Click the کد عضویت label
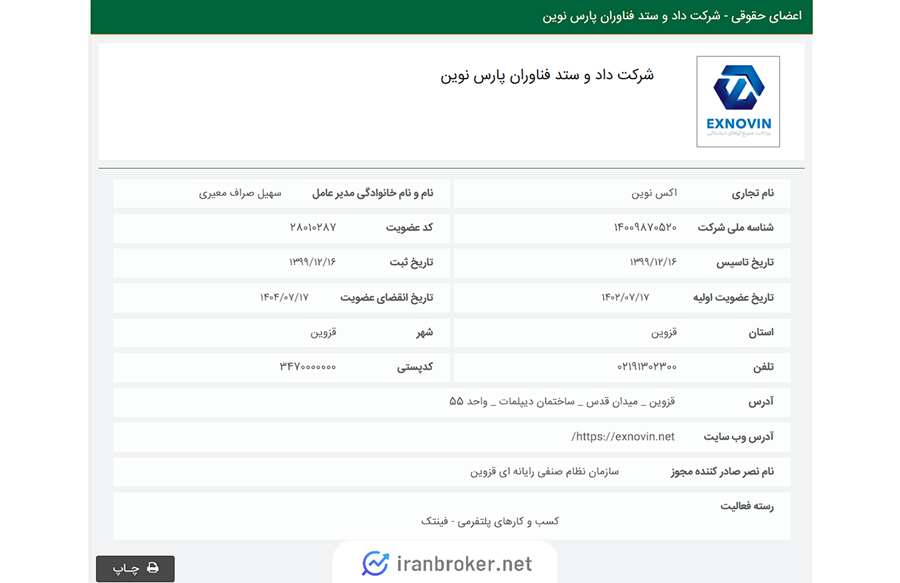This screenshot has width=900, height=583. [409, 228]
